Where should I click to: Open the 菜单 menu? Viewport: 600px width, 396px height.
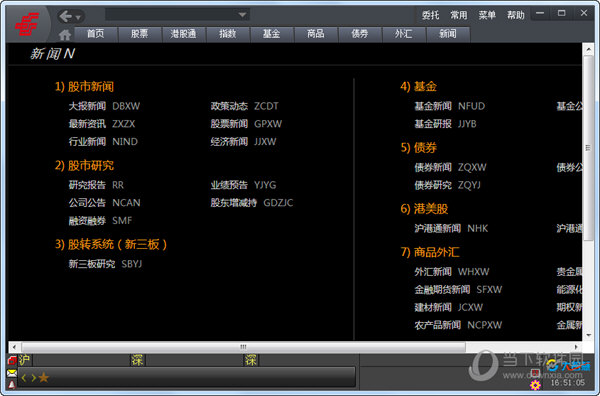(487, 15)
